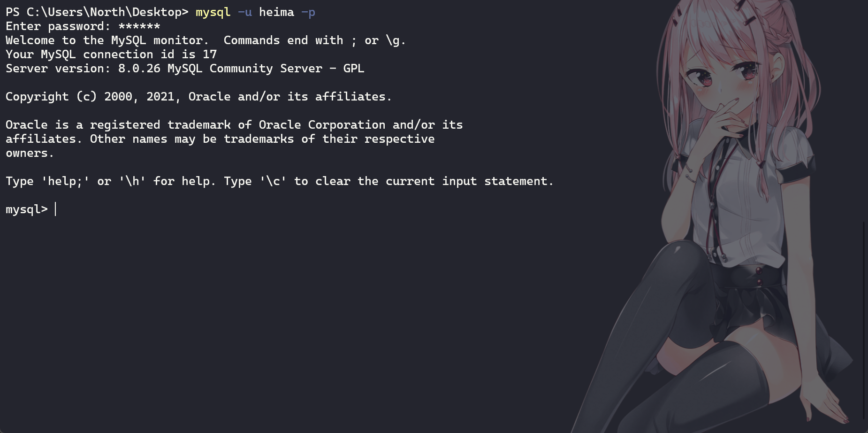Click the server version 8.0.26 text
The image size is (868, 433).
(x=139, y=69)
